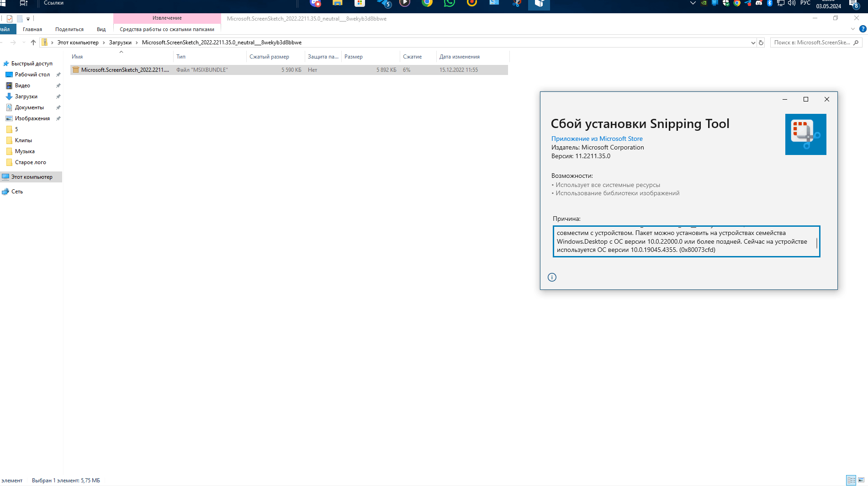Open Видео folder in sidebar
The height and width of the screenshot is (486, 868).
pos(22,85)
